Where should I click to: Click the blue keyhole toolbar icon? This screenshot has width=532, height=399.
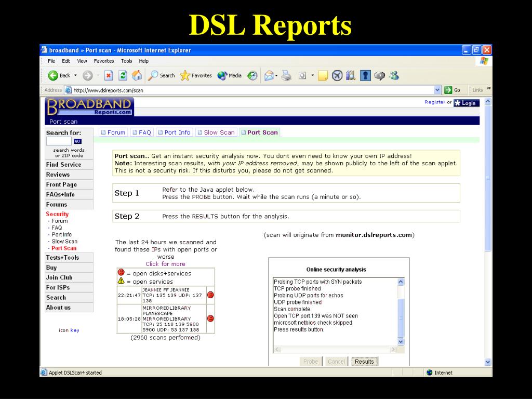[365, 75]
